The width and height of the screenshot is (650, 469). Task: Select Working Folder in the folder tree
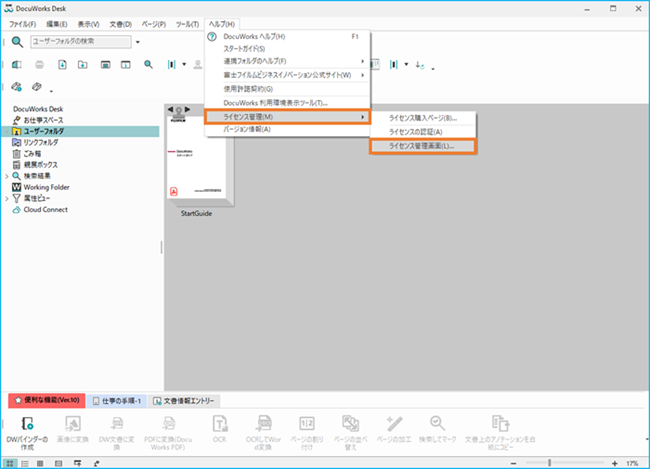pos(41,187)
